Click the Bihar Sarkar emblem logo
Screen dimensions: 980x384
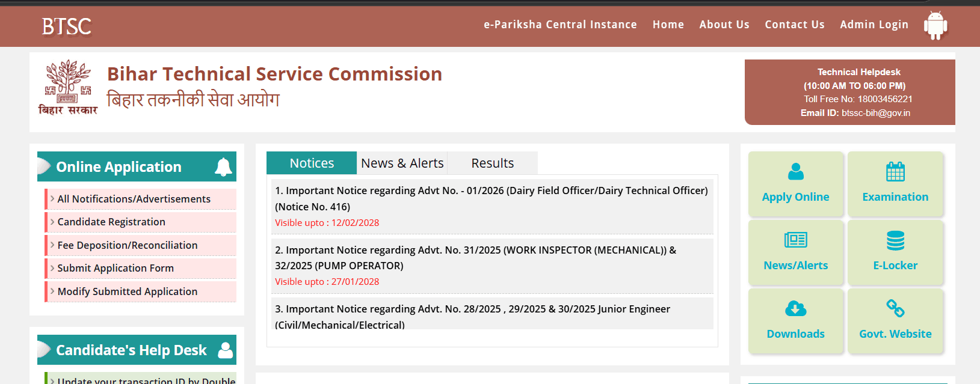[67, 88]
